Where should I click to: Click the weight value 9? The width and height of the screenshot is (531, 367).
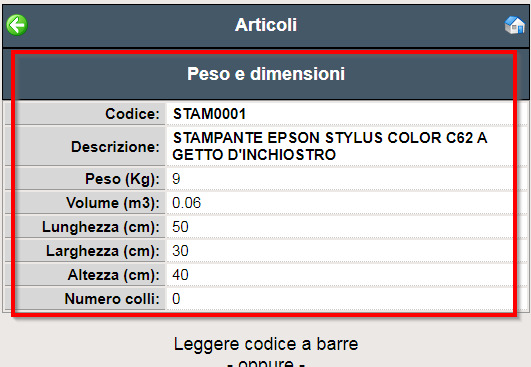coord(176,179)
